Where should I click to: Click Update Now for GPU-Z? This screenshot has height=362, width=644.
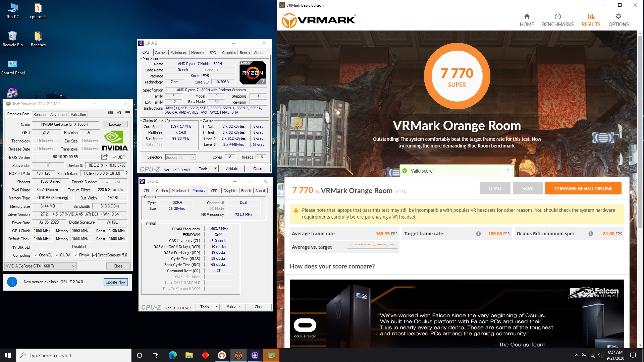[x=115, y=282]
